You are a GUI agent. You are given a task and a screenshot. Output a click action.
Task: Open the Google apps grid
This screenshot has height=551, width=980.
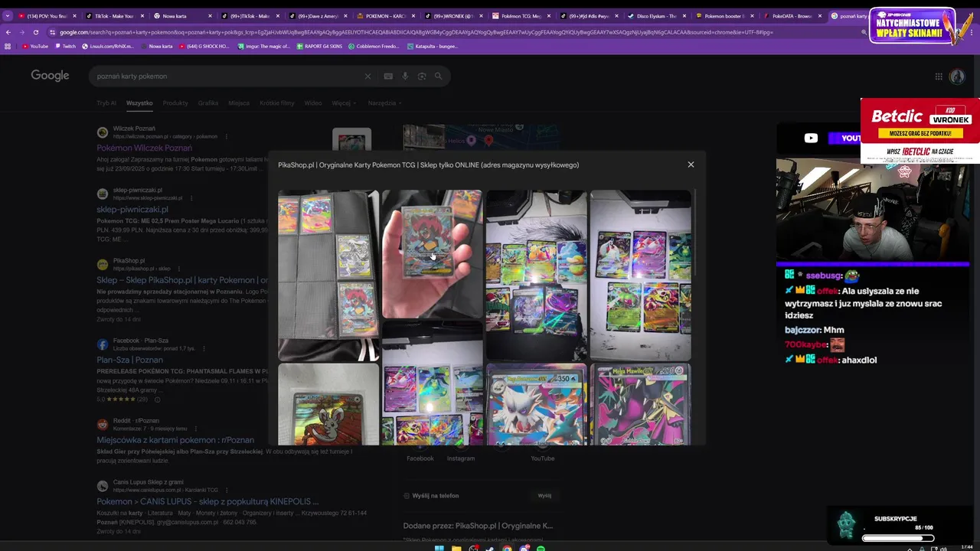tap(939, 76)
